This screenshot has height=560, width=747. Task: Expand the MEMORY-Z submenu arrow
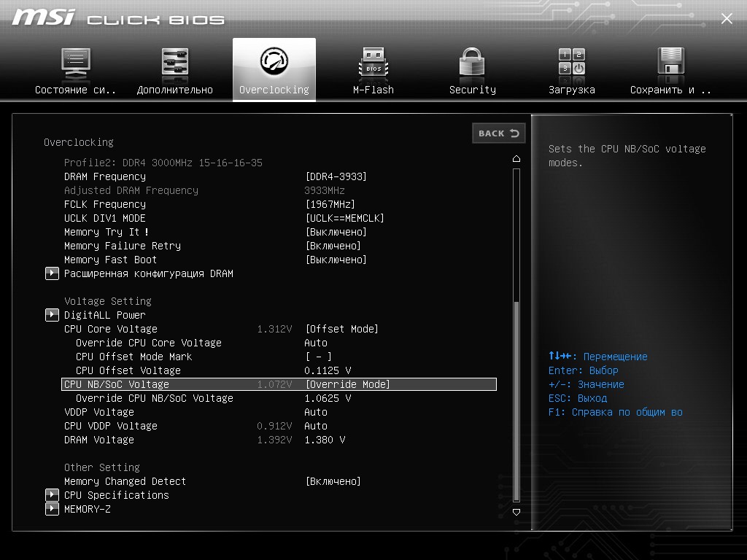[x=52, y=509]
